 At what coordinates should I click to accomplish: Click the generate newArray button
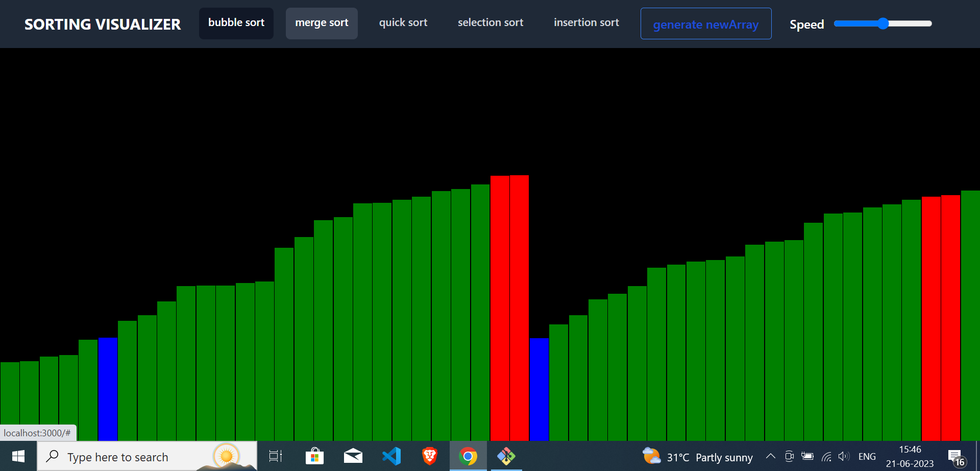click(x=705, y=23)
